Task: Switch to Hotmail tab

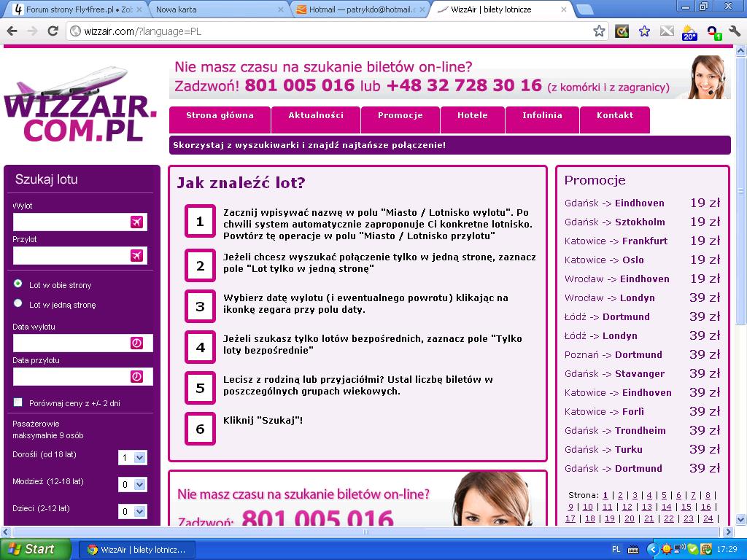Action: point(361,9)
